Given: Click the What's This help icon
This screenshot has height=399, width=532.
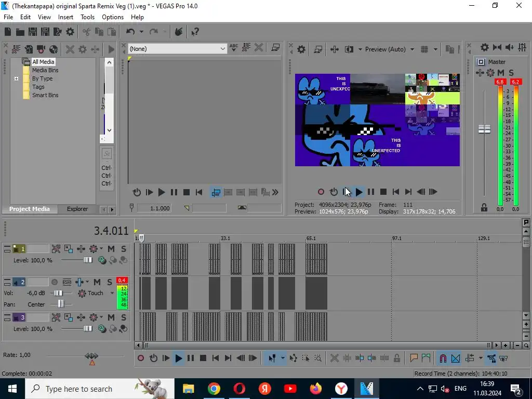Looking at the screenshot, I should coord(195,32).
